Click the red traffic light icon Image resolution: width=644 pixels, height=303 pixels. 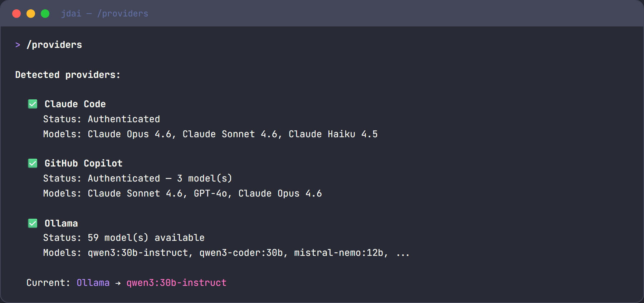[x=16, y=13]
